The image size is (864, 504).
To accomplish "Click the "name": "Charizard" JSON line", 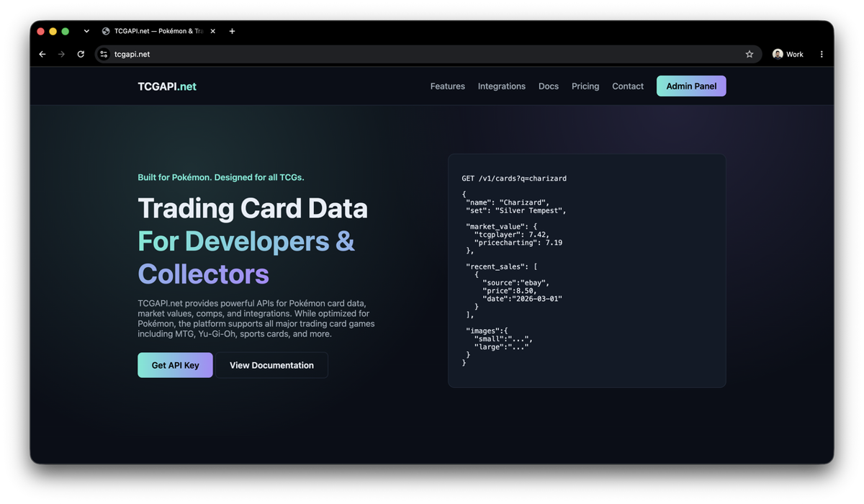I will [508, 202].
